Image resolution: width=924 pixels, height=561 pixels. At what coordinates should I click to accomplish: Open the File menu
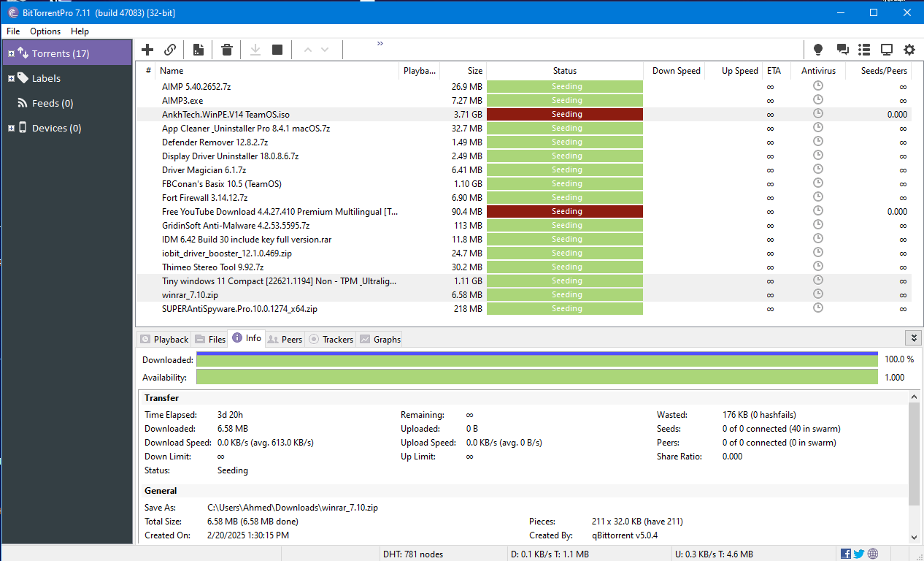(x=13, y=31)
